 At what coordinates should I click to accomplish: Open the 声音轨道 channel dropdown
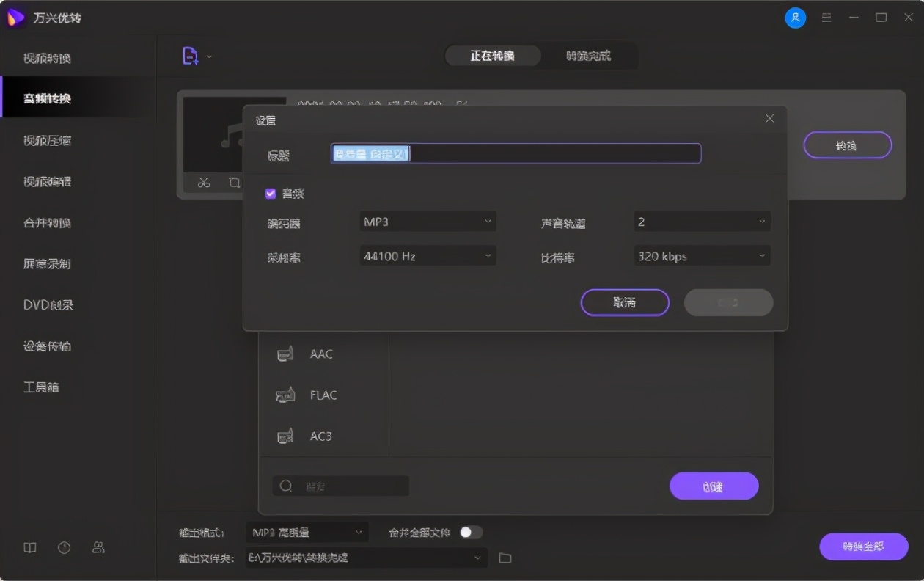[702, 222]
